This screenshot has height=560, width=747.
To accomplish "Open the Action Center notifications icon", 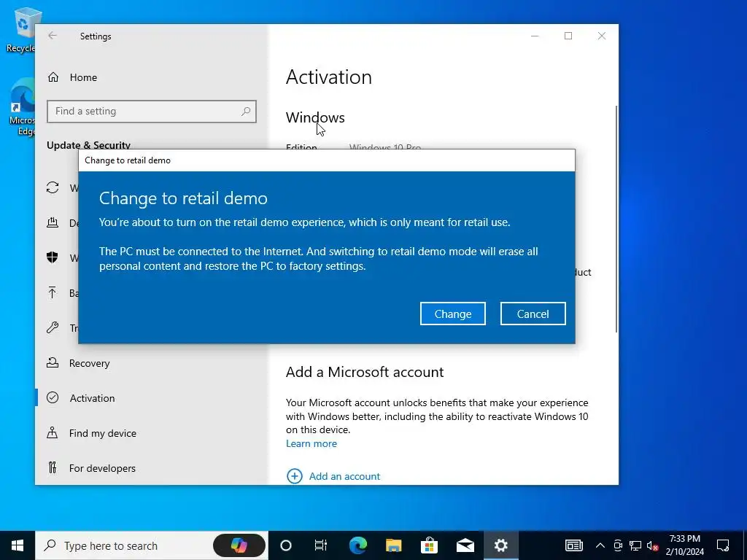I will [723, 545].
